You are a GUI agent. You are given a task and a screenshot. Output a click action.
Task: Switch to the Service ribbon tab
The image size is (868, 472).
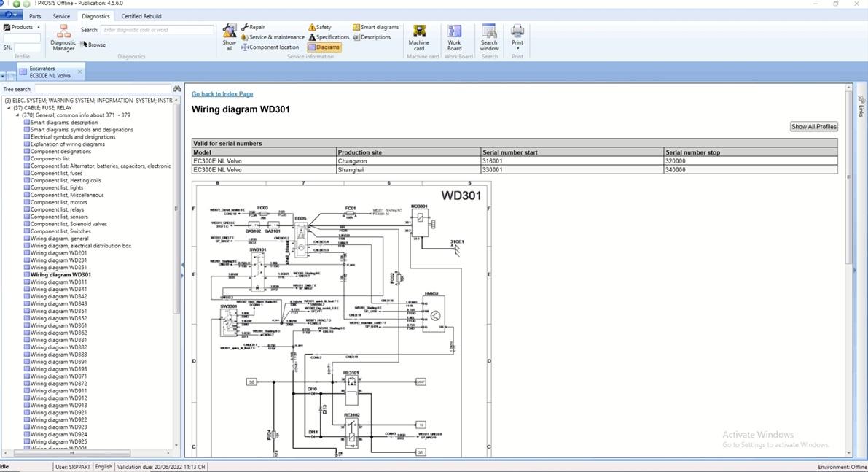(61, 16)
